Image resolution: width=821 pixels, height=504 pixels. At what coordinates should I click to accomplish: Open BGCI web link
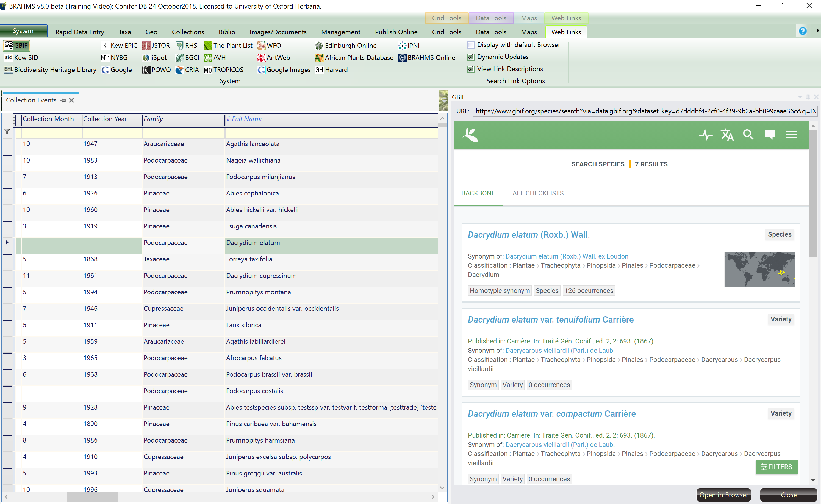(187, 58)
